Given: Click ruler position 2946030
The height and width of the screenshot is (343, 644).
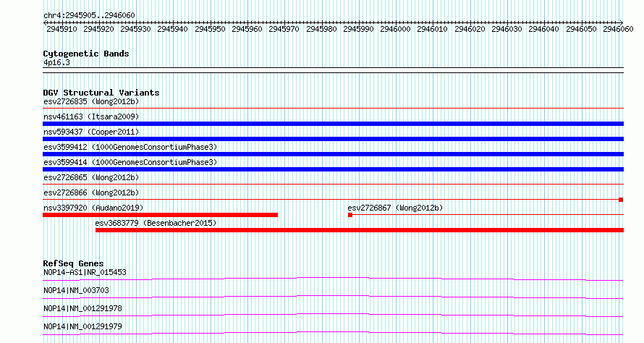Looking at the screenshot, I should [x=507, y=29].
